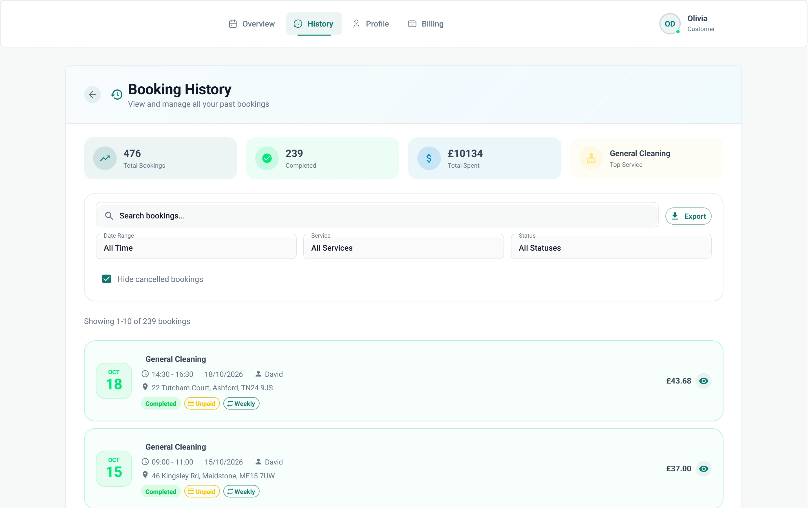
Task: Click the Completed badge on Oct 15 booking
Action: pos(161,492)
